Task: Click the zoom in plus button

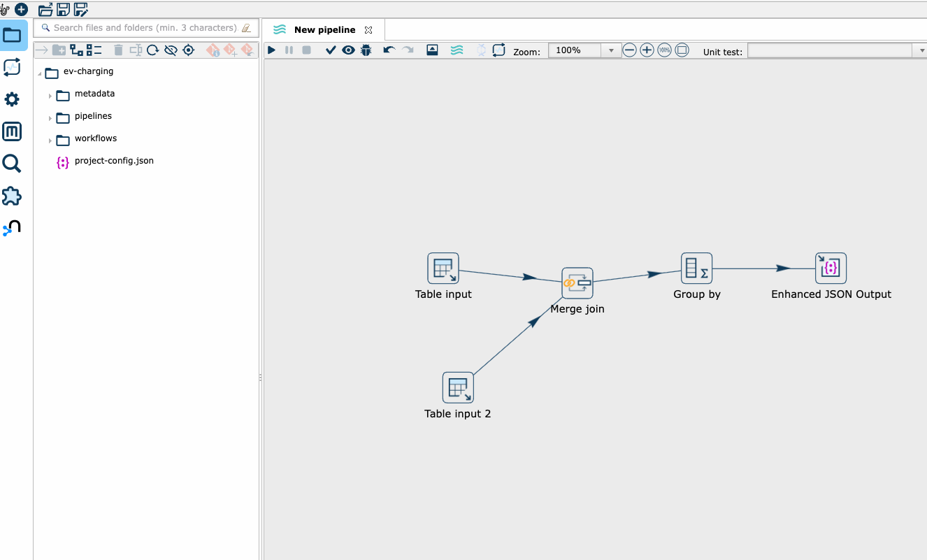Action: pyautogui.click(x=647, y=50)
